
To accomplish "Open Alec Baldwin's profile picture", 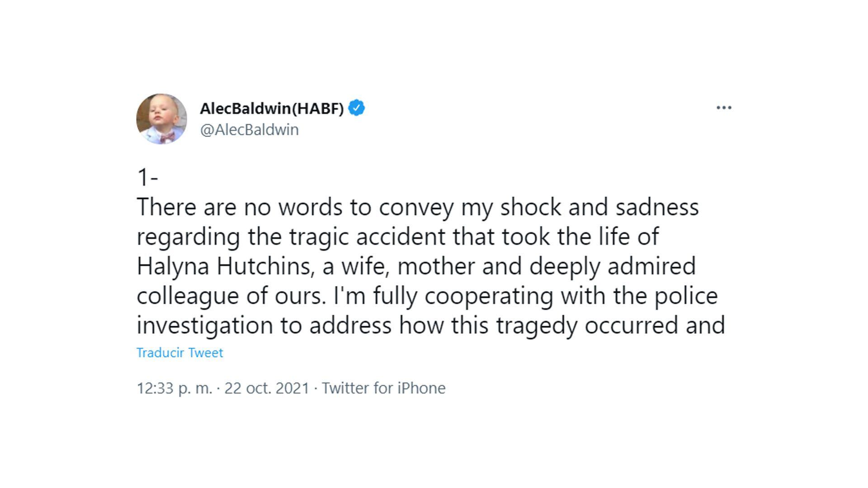I will 161,119.
